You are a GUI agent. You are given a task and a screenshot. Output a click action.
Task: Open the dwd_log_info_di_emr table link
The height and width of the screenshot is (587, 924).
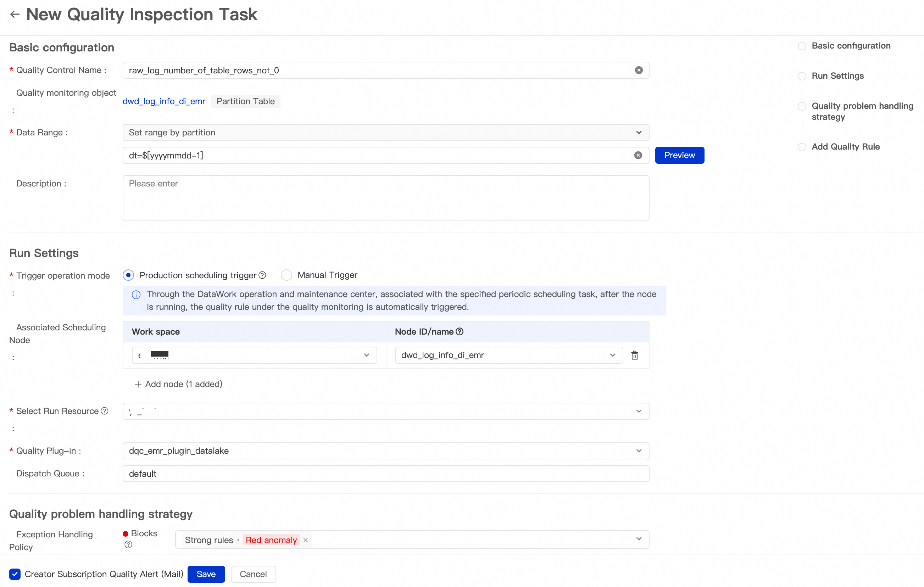pyautogui.click(x=164, y=101)
